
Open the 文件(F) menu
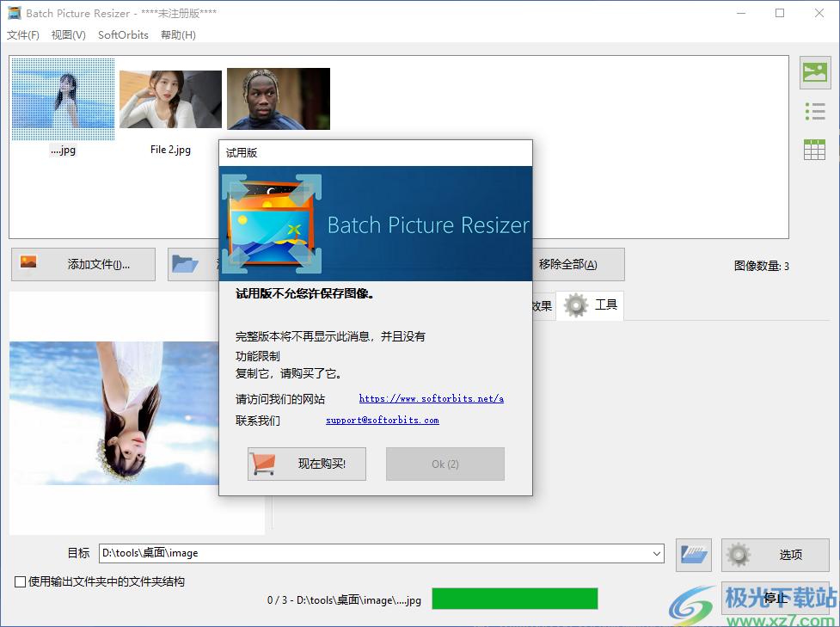pyautogui.click(x=23, y=35)
